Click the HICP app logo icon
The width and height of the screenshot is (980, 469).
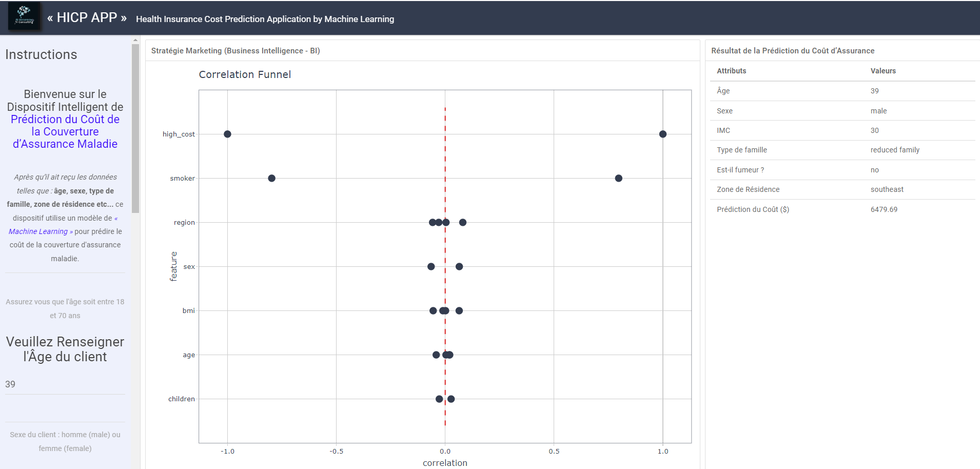point(24,16)
